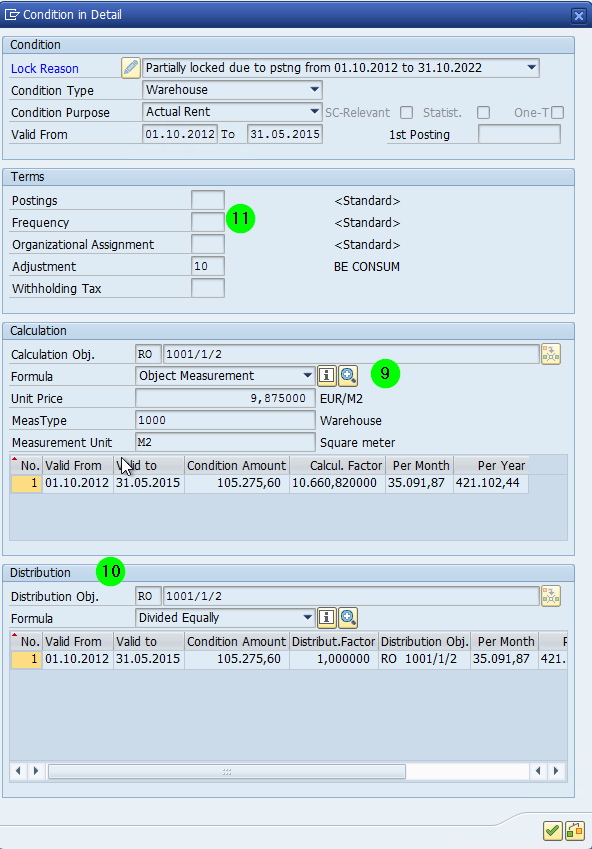The image size is (592, 849).
Task: Click the Lock Reason pencil edit icon
Action: point(131,68)
